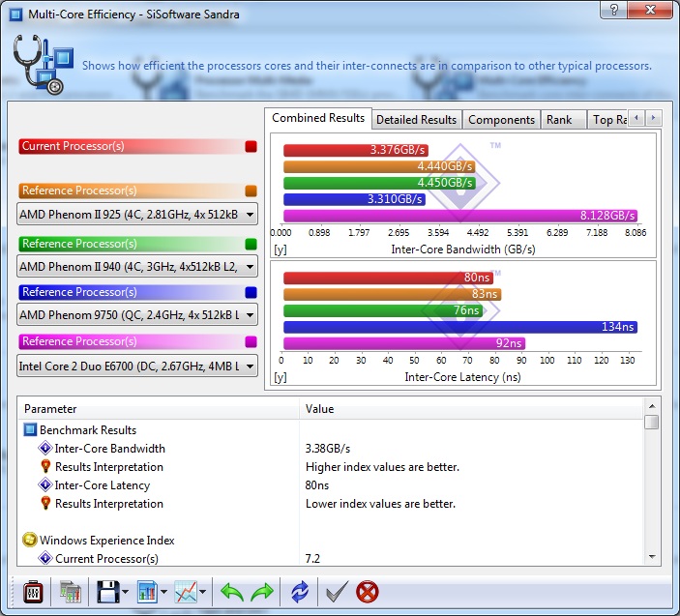Screen dimensions: 680x616
Task: Click the compare results toolbar icon
Action: click(x=71, y=592)
